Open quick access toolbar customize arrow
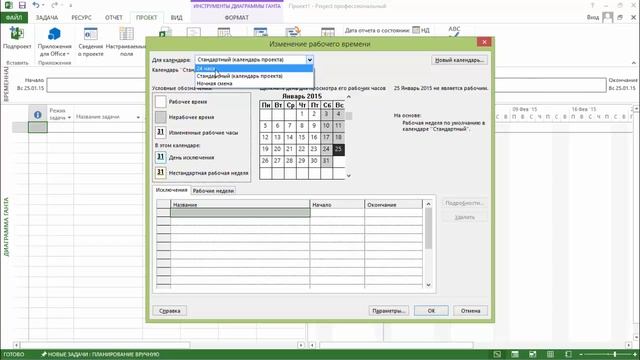Image resolution: width=640 pixels, height=360 pixels. pyautogui.click(x=70, y=6)
